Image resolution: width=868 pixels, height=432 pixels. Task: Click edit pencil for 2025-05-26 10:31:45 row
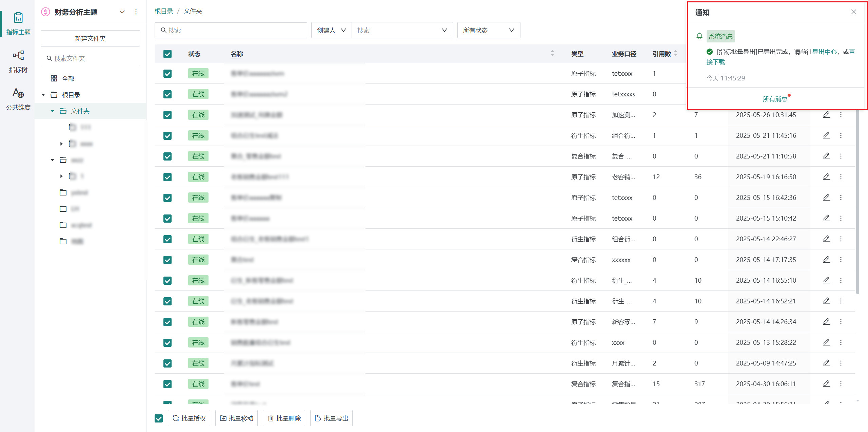(826, 115)
